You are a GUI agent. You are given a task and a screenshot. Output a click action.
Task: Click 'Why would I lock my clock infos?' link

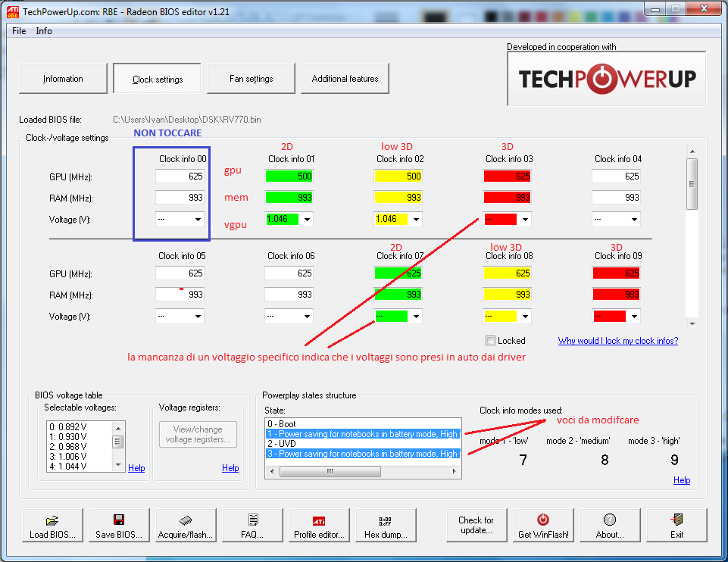[x=617, y=341]
